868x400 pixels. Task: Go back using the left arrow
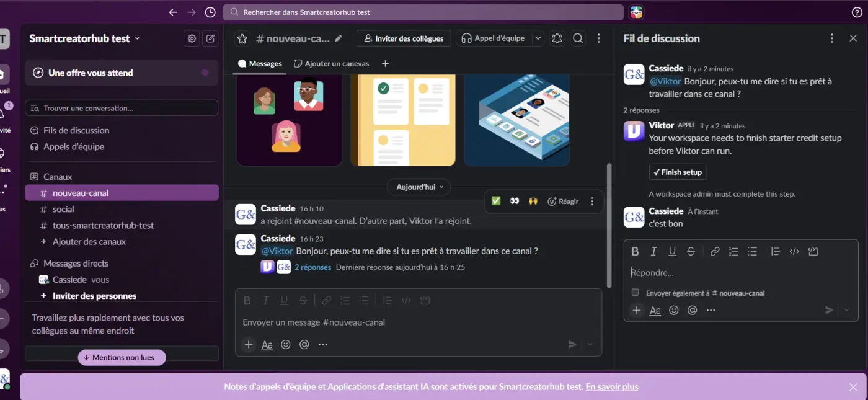coord(173,12)
